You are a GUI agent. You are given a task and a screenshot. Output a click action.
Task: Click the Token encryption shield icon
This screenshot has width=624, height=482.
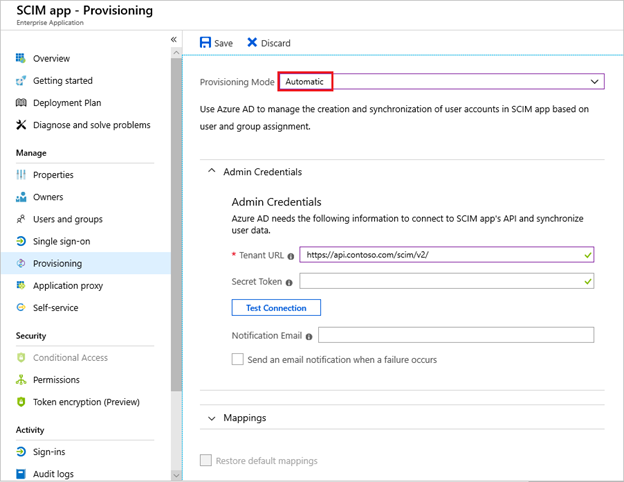[21, 402]
